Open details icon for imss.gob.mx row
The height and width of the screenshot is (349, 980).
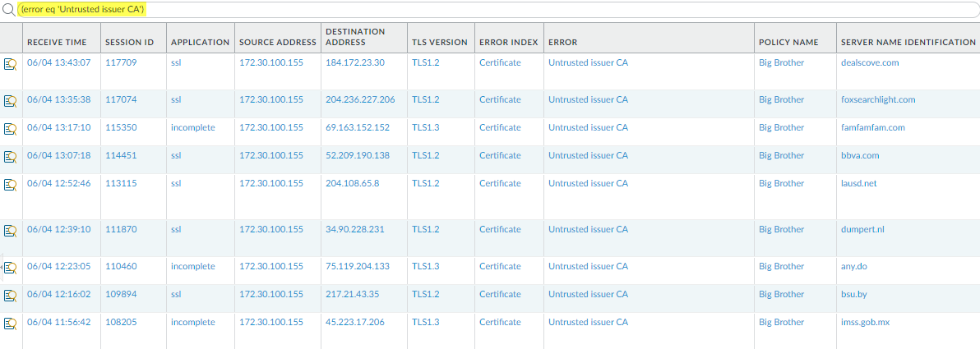[11, 324]
